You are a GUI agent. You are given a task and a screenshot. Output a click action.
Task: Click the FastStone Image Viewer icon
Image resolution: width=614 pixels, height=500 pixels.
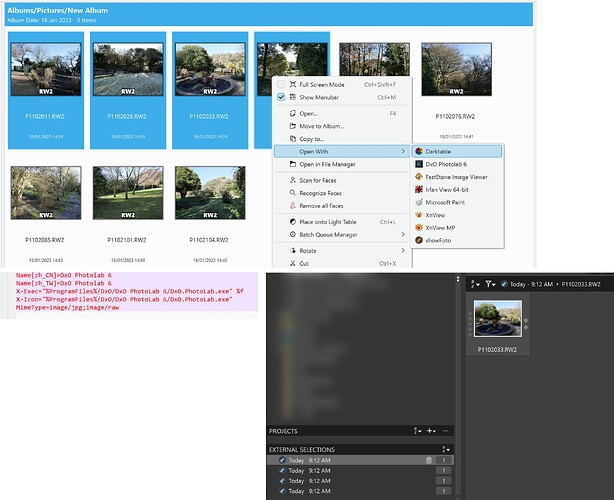[x=419, y=177]
